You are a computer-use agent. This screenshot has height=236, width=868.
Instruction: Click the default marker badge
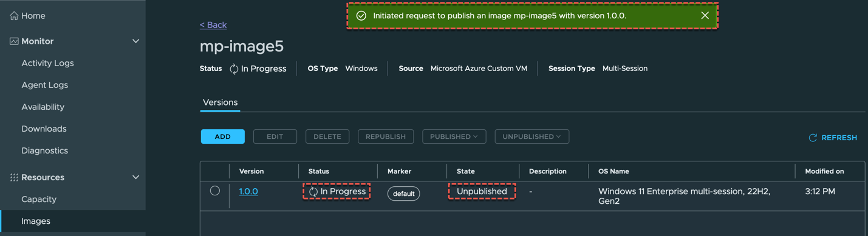coord(403,194)
